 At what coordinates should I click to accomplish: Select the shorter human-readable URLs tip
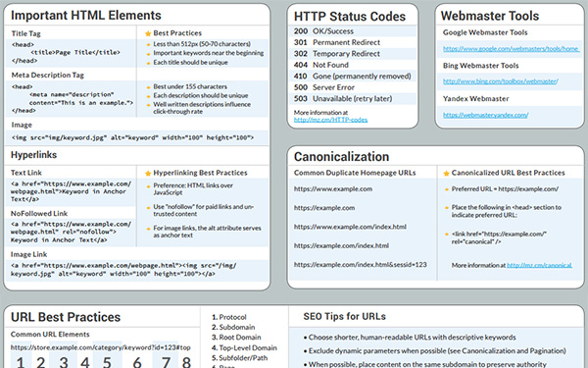tap(410, 338)
